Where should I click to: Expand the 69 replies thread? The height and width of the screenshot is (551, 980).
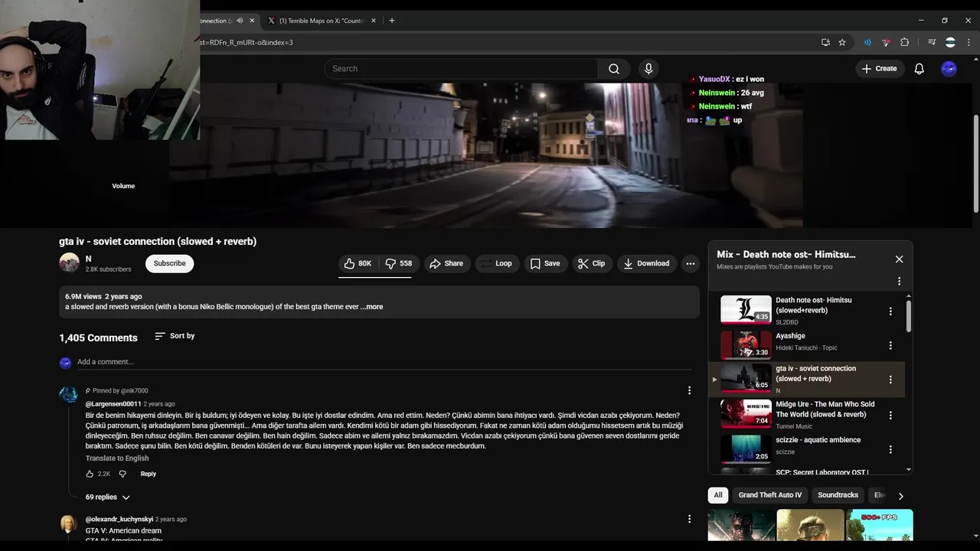(108, 497)
